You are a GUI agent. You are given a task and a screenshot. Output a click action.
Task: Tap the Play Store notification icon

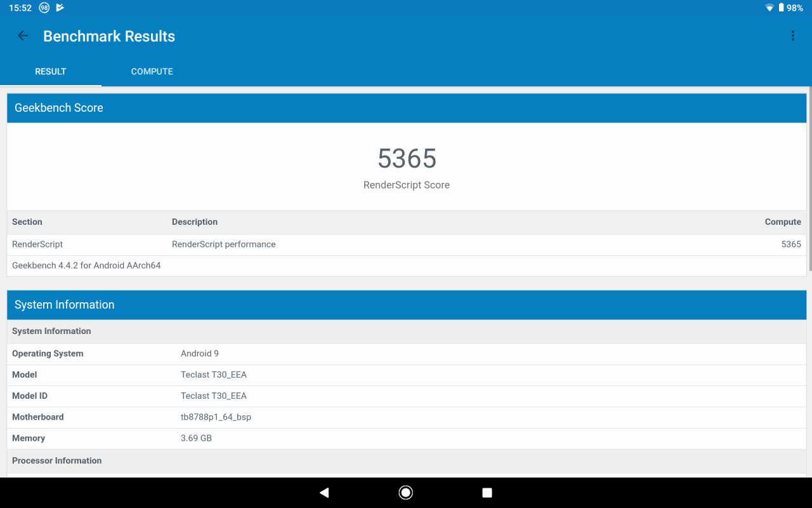[60, 8]
